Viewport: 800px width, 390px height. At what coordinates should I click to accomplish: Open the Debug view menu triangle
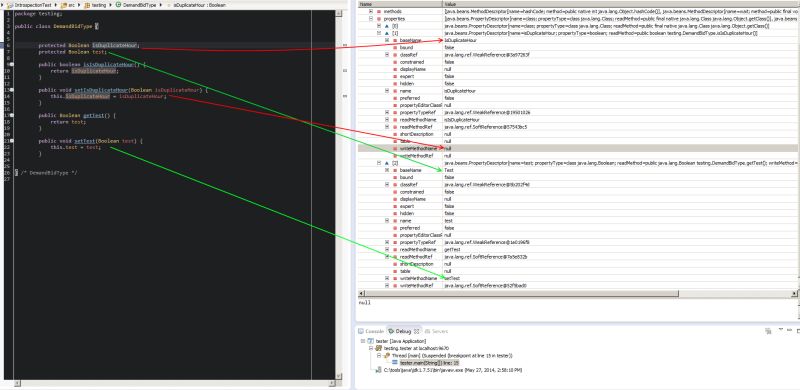coord(781,330)
